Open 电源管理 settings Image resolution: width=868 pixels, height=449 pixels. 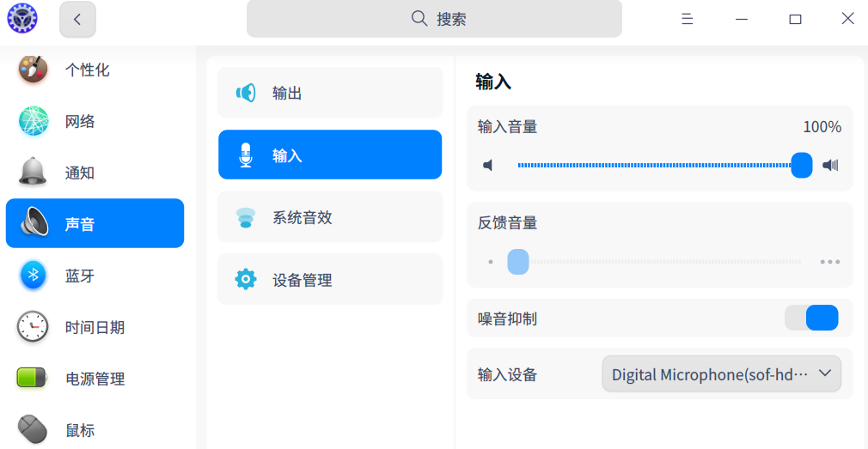pyautogui.click(x=95, y=379)
